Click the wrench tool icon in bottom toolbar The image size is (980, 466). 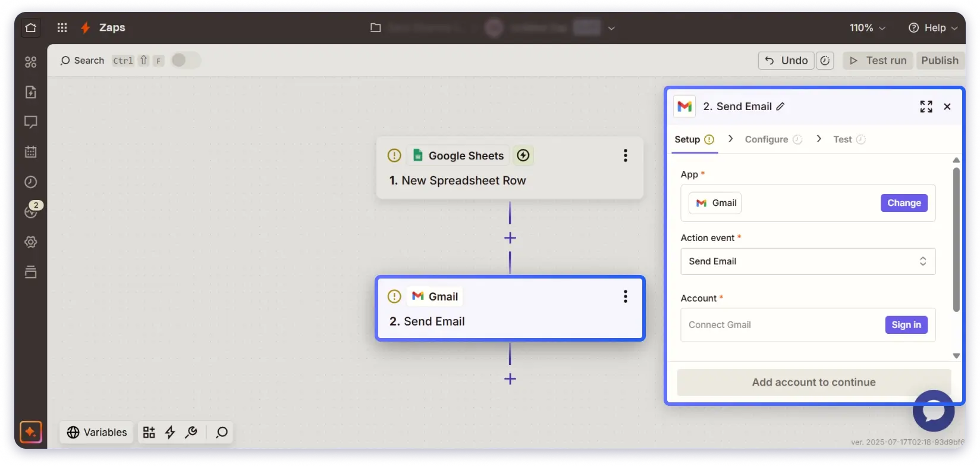coord(191,432)
